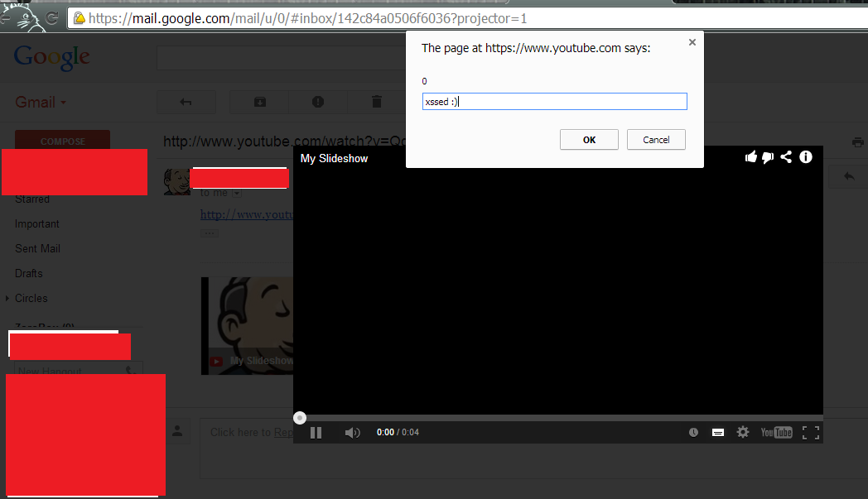The height and width of the screenshot is (499, 868).
Task: Open the 'to me' details dropdown
Action: pos(237,193)
